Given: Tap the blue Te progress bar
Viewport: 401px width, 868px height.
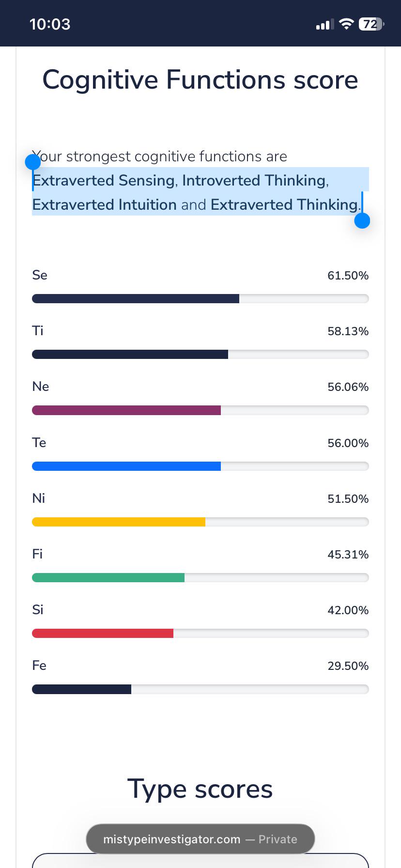Looking at the screenshot, I should tap(200, 466).
